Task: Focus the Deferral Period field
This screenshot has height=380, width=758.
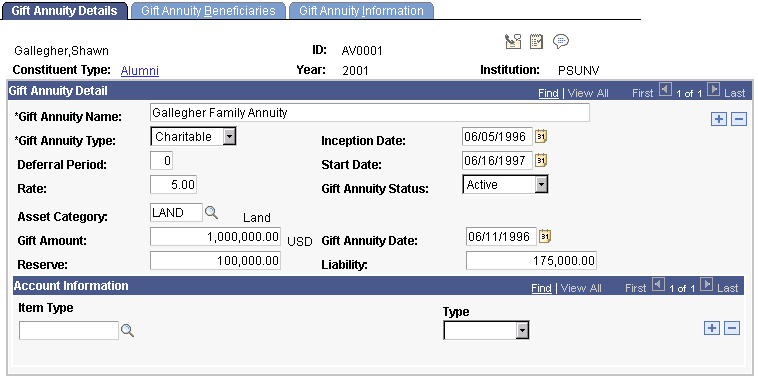Action: click(161, 161)
